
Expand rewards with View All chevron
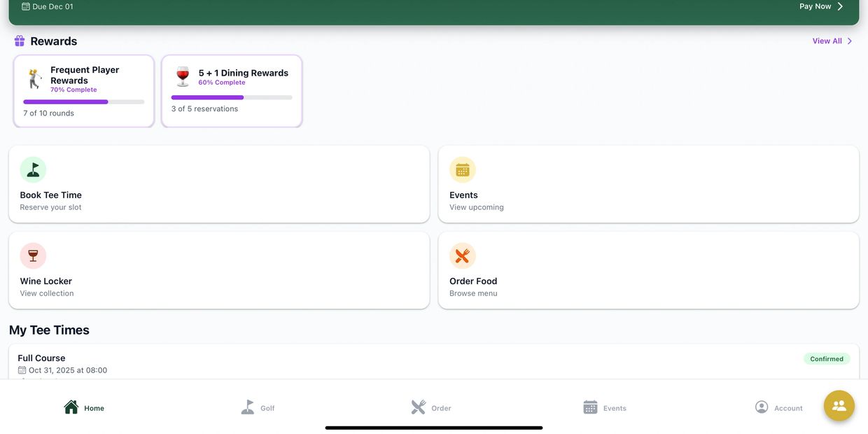(x=850, y=41)
